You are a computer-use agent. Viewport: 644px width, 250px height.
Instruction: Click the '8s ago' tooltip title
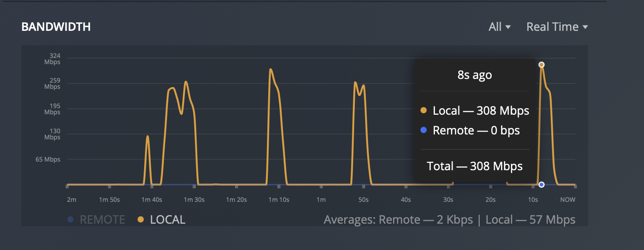click(x=475, y=75)
